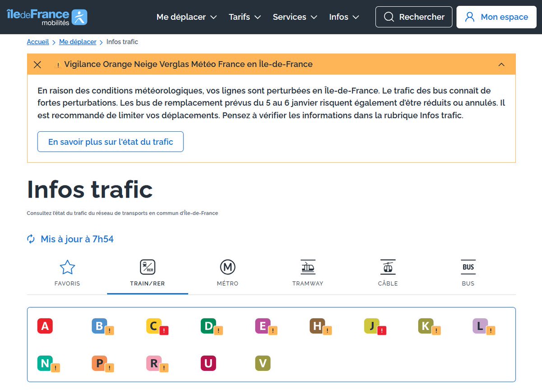Check traffic for RER C line

tap(154, 326)
